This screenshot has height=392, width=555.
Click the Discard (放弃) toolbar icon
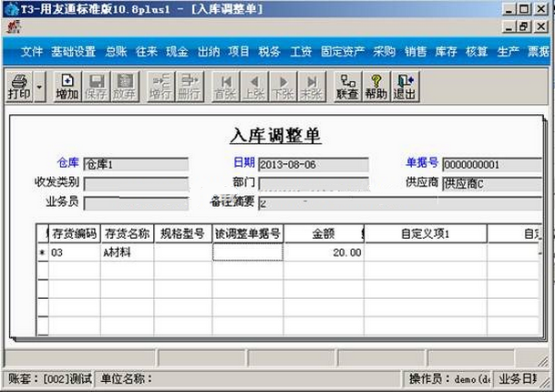tap(125, 86)
